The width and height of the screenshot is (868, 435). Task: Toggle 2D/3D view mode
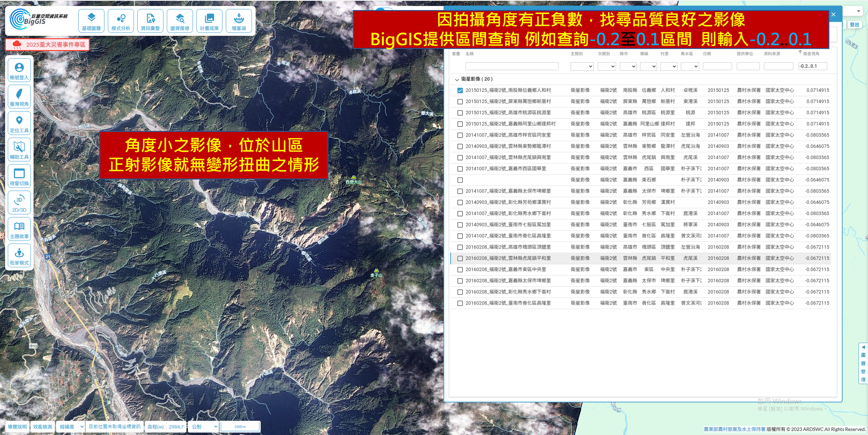click(x=19, y=203)
